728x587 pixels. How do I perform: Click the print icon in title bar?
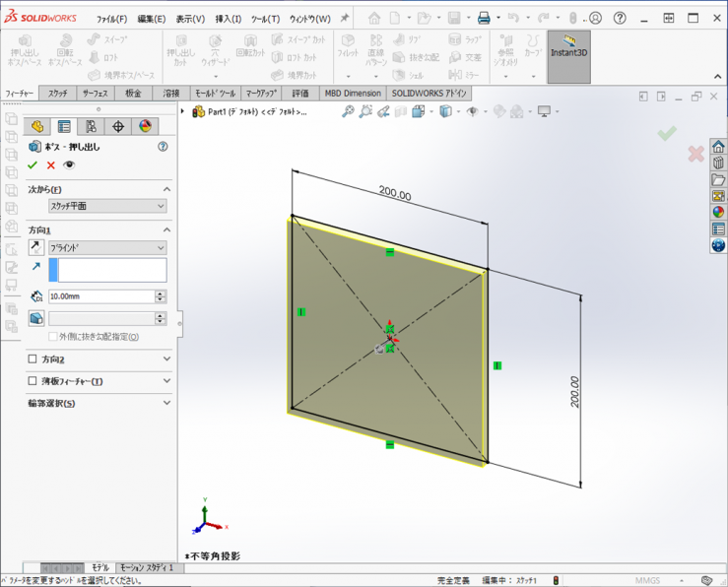coord(484,18)
